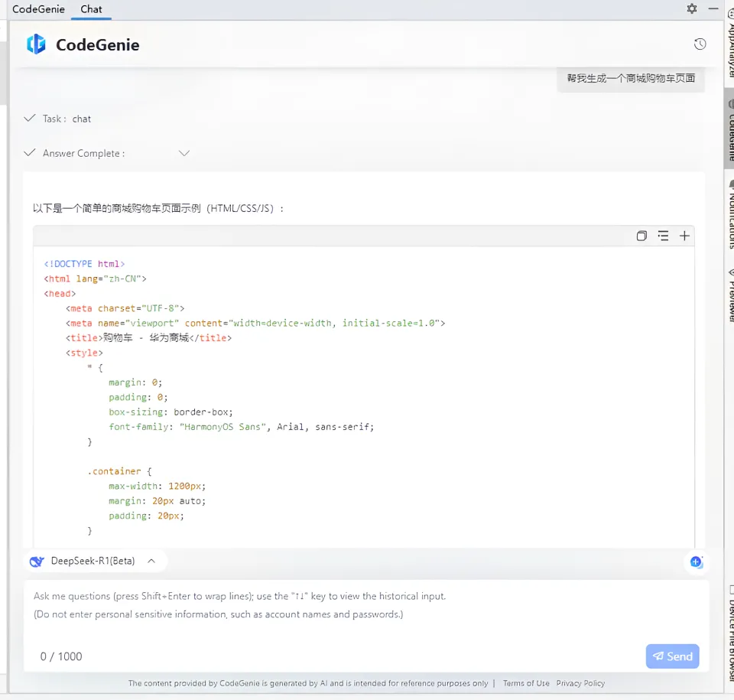Image resolution: width=734 pixels, height=700 pixels.
Task: Click the user prompt message bubble
Action: pyautogui.click(x=631, y=78)
